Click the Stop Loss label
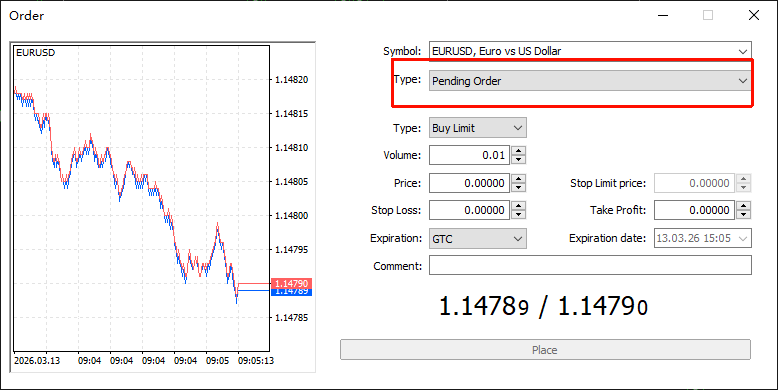778x390 pixels. [396, 210]
